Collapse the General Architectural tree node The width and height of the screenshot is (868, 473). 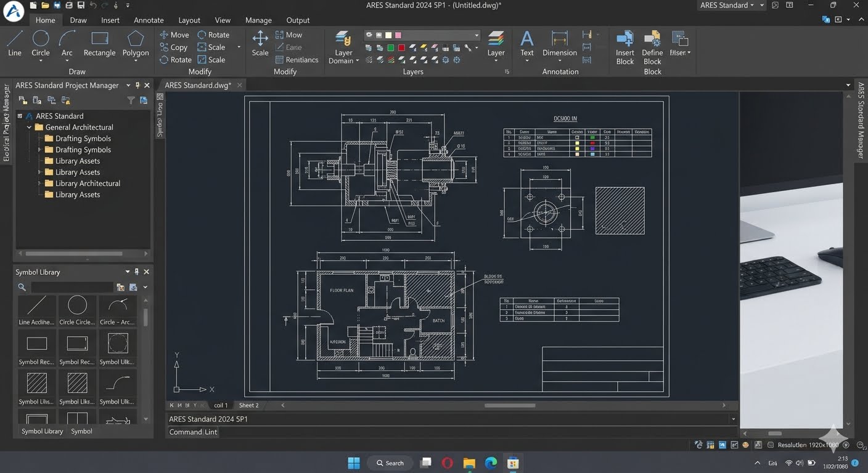click(x=29, y=127)
